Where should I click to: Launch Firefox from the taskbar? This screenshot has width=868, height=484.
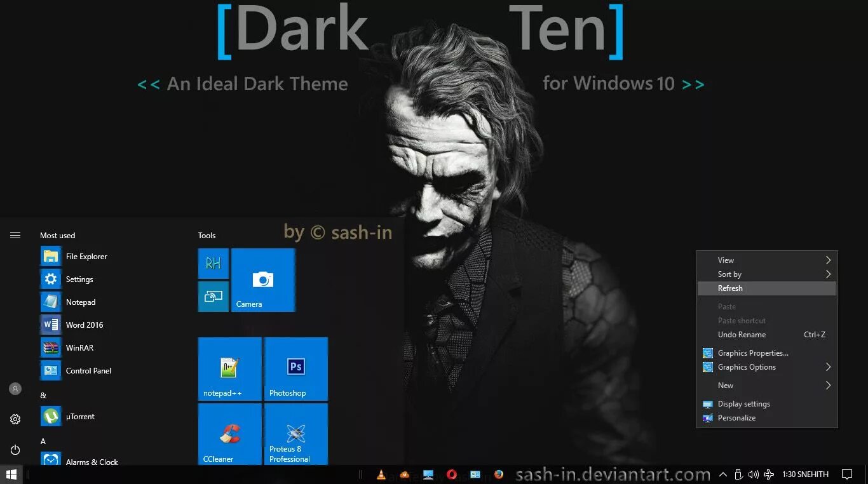[x=499, y=474]
